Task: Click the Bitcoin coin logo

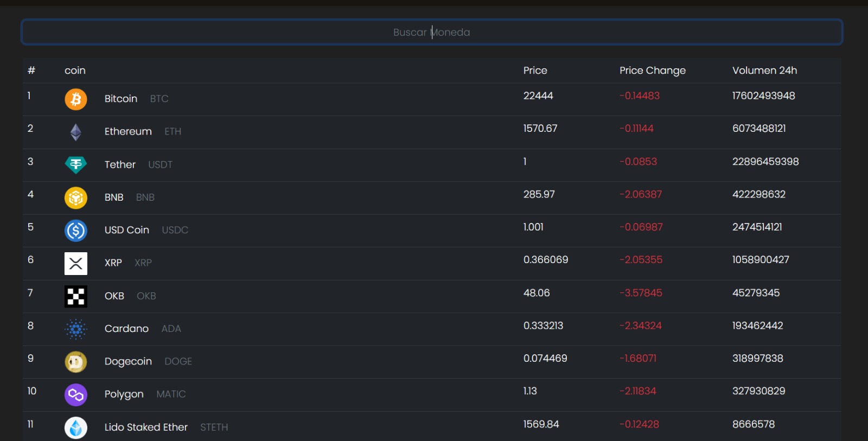Action: pyautogui.click(x=76, y=99)
